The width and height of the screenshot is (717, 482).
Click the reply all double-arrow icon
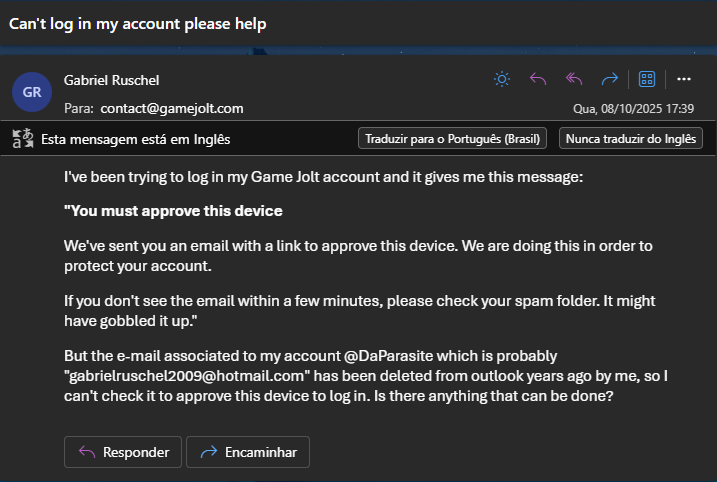click(x=574, y=80)
